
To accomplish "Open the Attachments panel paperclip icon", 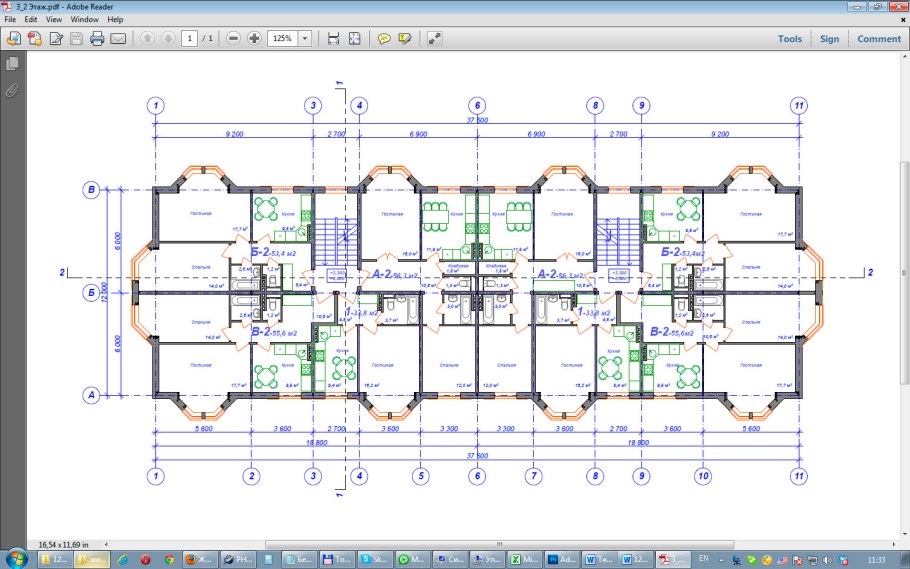I will (13, 89).
